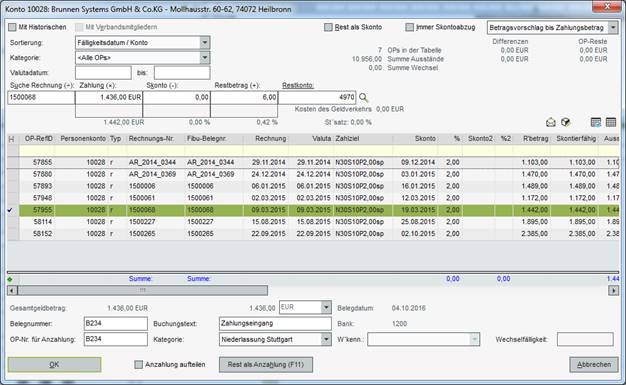Click the underlined Restkonto label
626x385 pixels.
298,85
